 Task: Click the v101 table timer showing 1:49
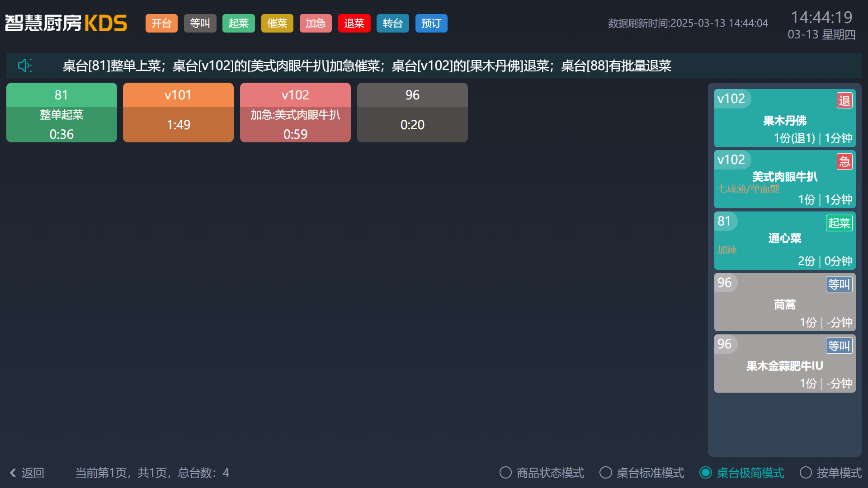(178, 124)
